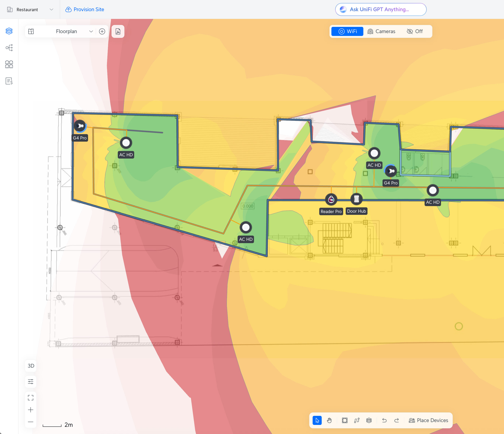Add a new floorplan with the plus button

point(102,31)
